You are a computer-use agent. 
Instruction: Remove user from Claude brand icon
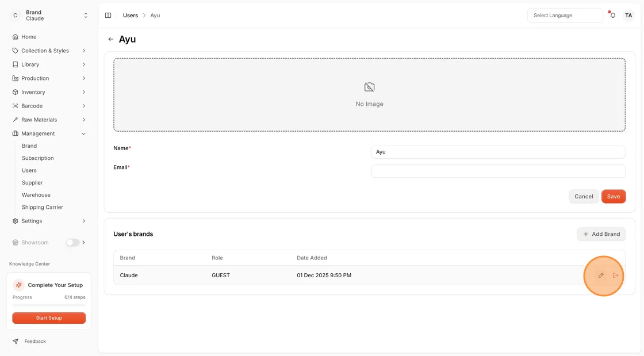(x=615, y=275)
